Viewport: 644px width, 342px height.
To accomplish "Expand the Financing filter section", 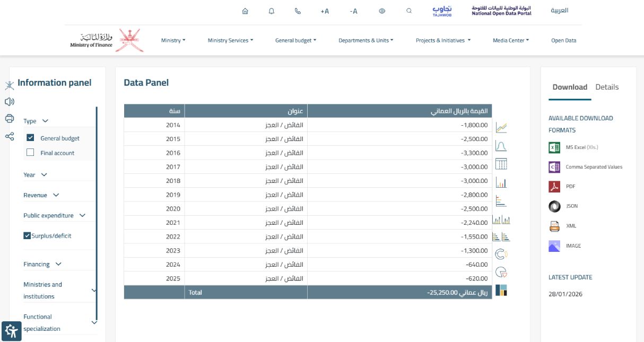I will point(42,264).
